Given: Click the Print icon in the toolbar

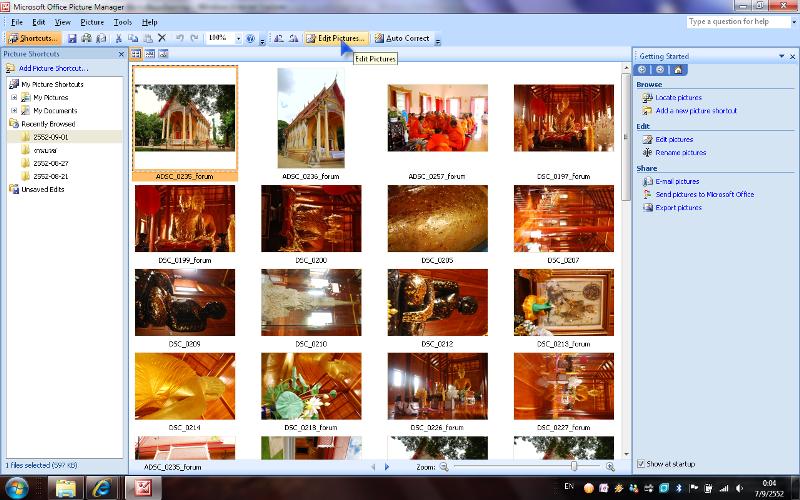Looking at the screenshot, I should [x=86, y=38].
